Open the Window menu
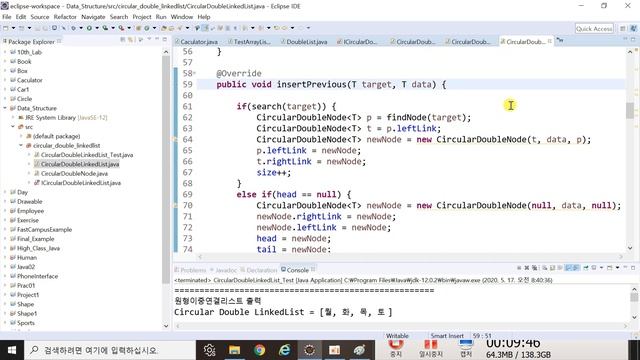The image size is (640, 360). coord(182,17)
